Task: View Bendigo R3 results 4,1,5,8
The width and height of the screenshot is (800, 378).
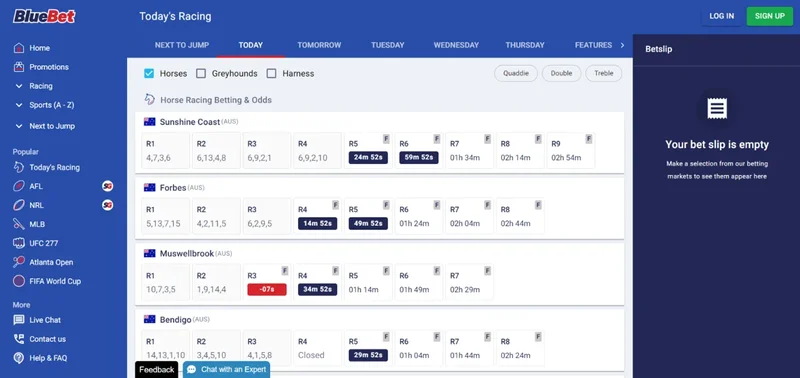Action: point(267,348)
